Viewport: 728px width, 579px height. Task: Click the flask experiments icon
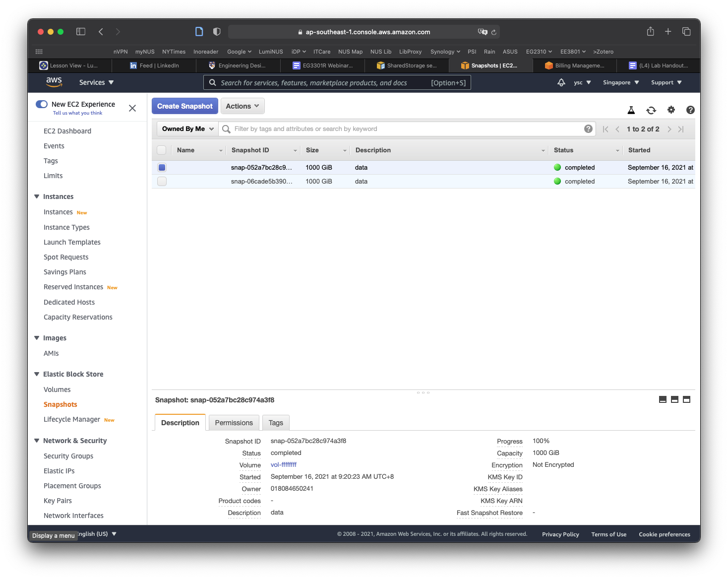[631, 110]
